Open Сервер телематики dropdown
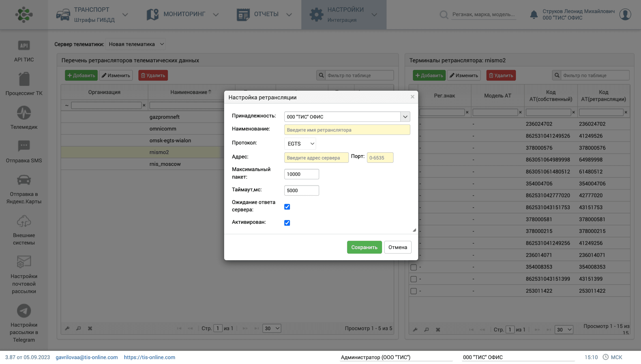Image resolution: width=641 pixels, height=364 pixels. pyautogui.click(x=136, y=44)
